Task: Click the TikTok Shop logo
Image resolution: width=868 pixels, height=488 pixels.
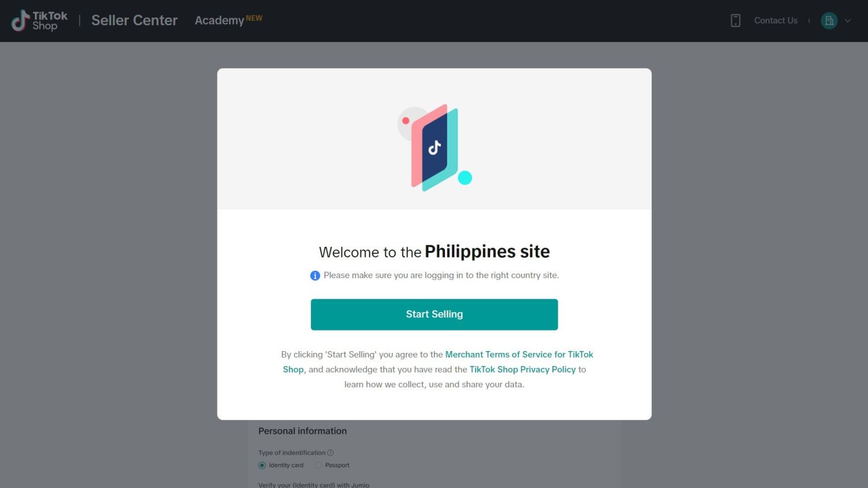Action: [x=40, y=21]
